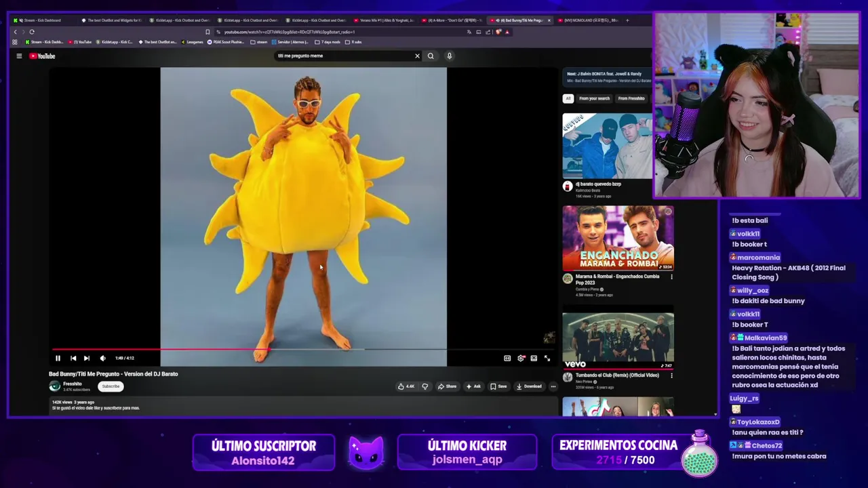Close the Bad Bunny/Titi Me Pregunto tab

pyautogui.click(x=549, y=20)
